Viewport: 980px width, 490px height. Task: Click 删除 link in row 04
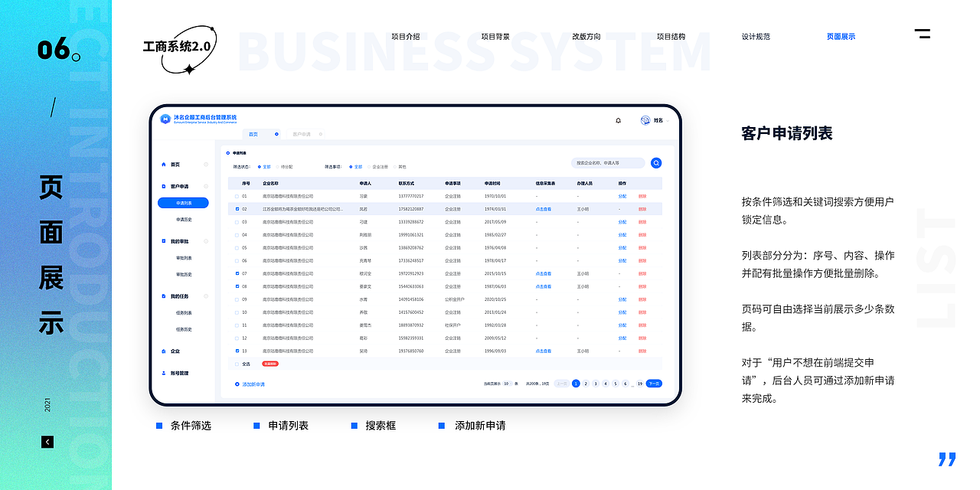pos(642,235)
